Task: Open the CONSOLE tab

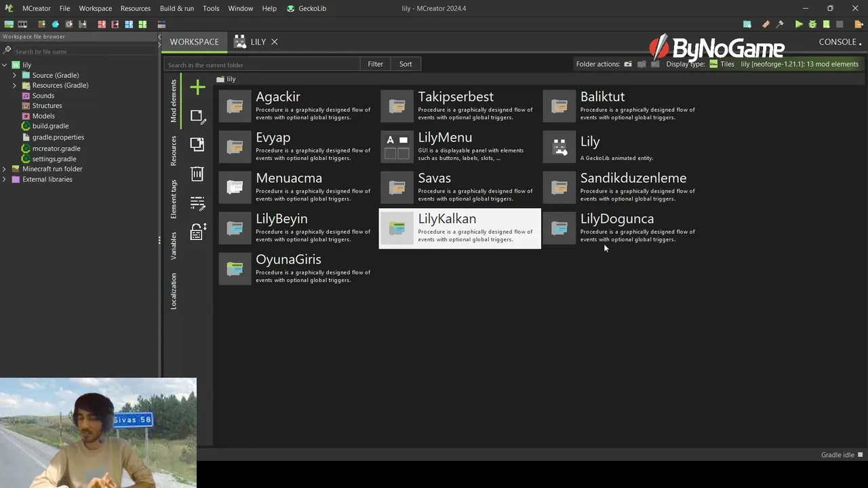Action: pyautogui.click(x=837, y=42)
